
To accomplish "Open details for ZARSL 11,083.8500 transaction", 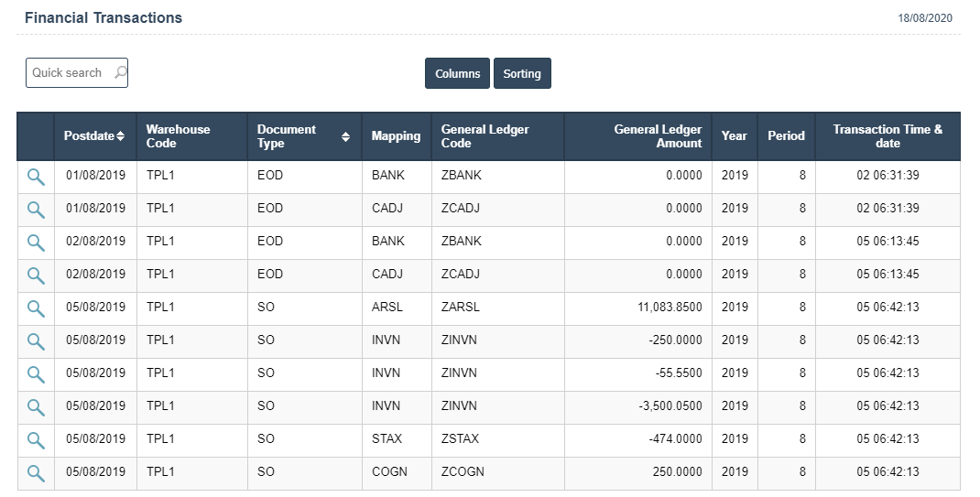I will 36,308.
